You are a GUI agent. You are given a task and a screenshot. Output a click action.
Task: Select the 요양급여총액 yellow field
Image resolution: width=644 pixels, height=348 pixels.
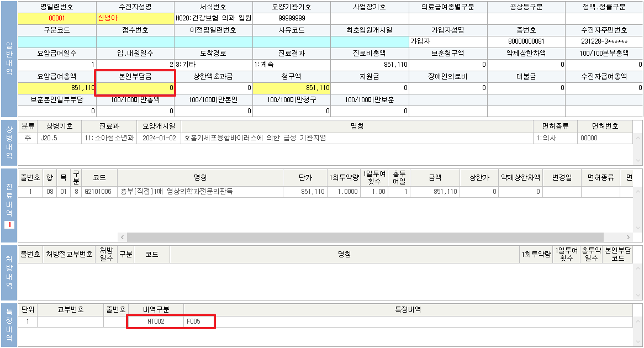pos(57,88)
